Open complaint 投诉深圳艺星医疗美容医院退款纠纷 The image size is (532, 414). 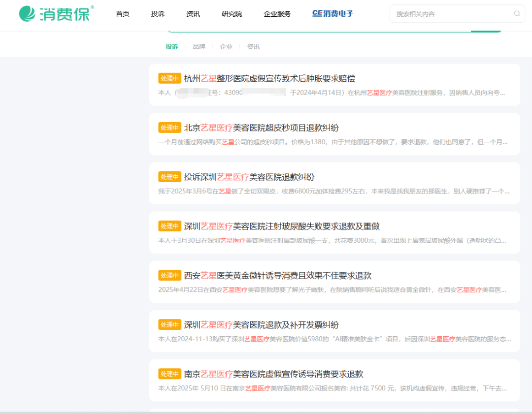249,177
